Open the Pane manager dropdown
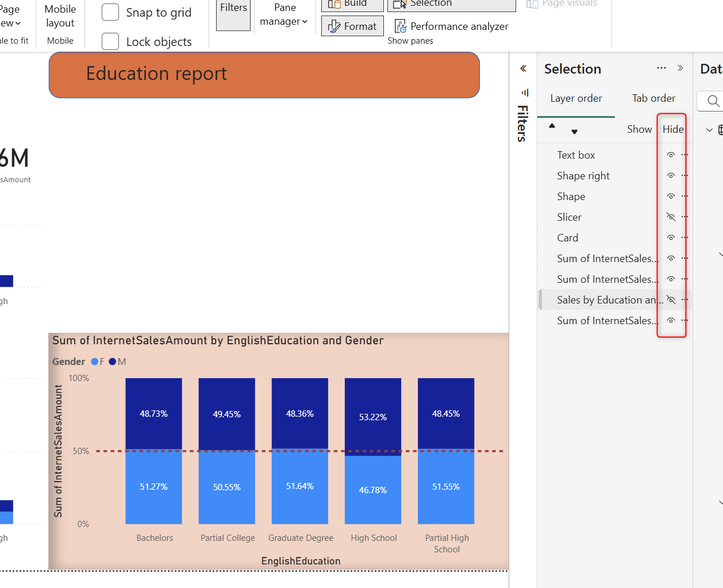 [x=284, y=15]
